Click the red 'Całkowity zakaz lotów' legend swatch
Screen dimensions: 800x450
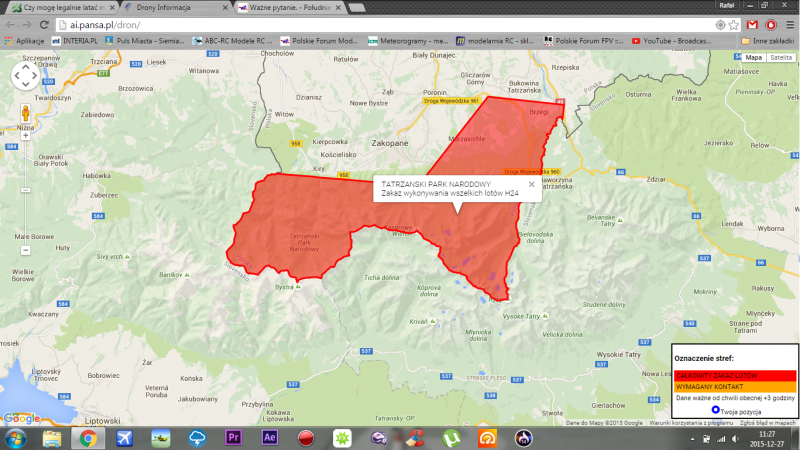coord(735,376)
